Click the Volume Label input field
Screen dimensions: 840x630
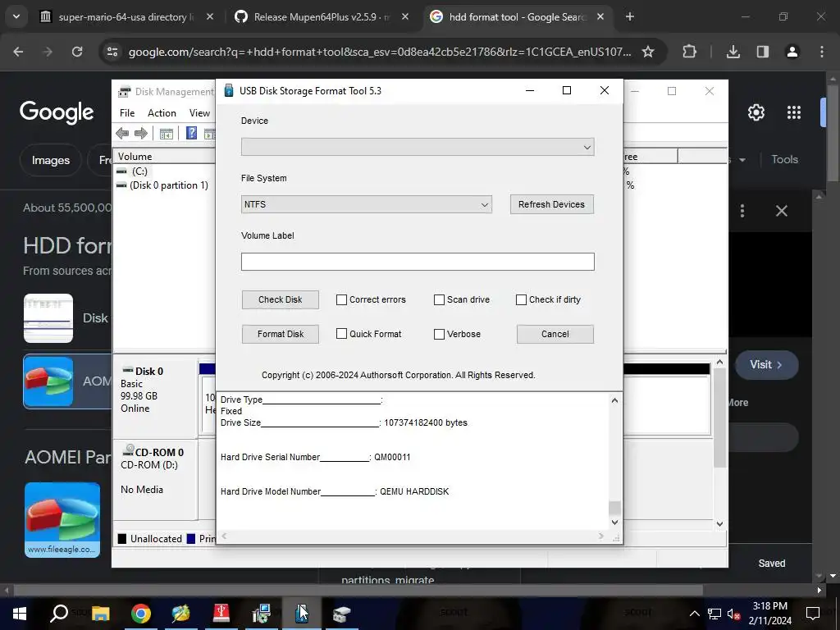418,262
